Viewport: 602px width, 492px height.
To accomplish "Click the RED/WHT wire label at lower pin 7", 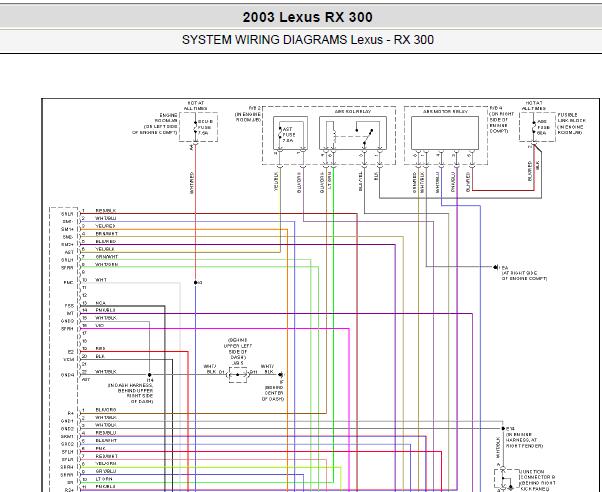I will point(106,456).
